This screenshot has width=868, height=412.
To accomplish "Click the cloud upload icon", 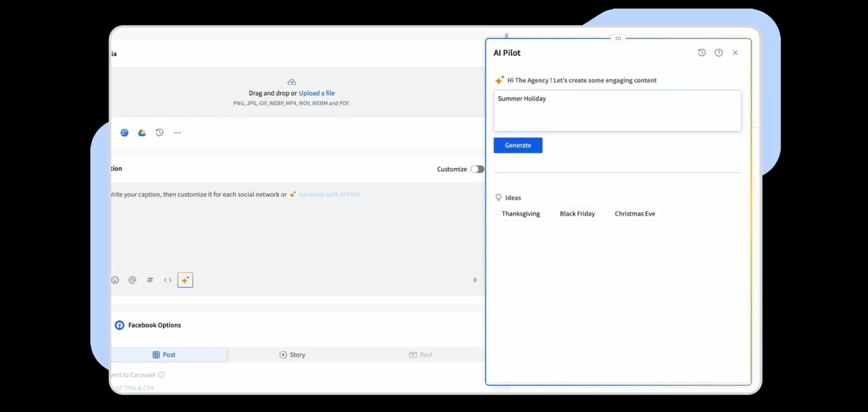I will pyautogui.click(x=292, y=82).
